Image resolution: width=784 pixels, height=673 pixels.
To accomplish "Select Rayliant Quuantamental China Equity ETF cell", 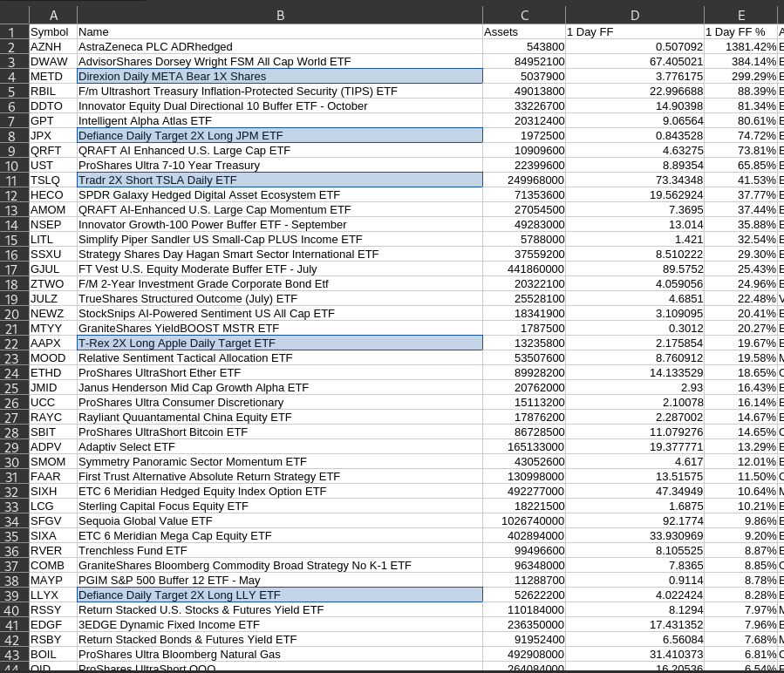I will [280, 418].
